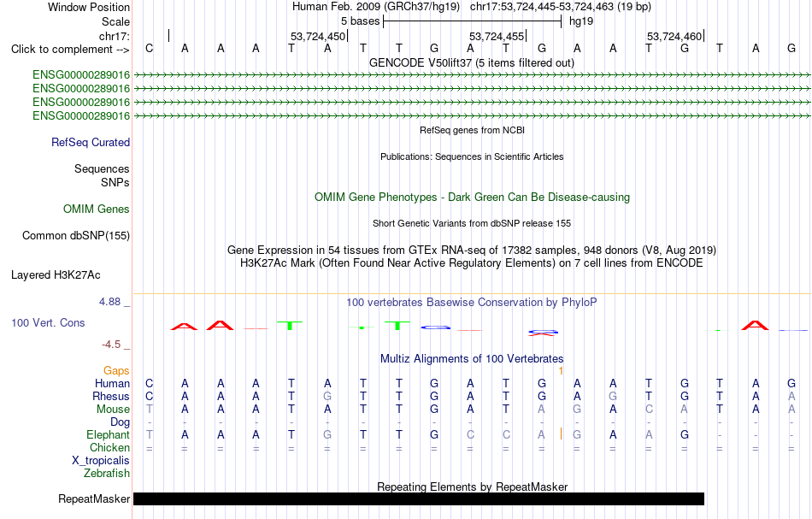The width and height of the screenshot is (812, 519).
Task: Click the hg19 label beside scale bar
Action: (x=581, y=21)
